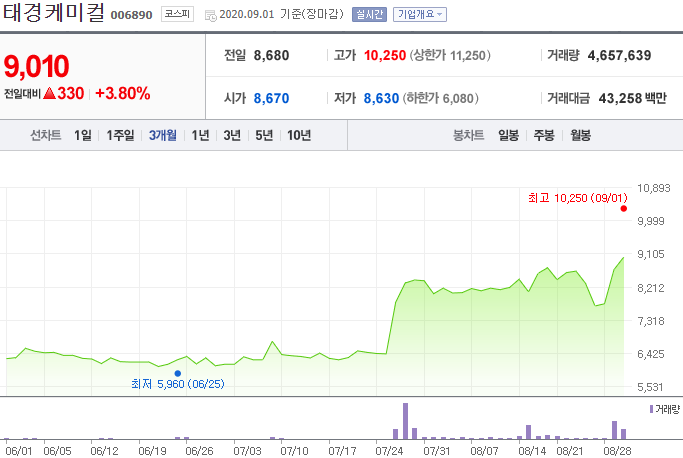Click the stock code 006890

pos(132,15)
